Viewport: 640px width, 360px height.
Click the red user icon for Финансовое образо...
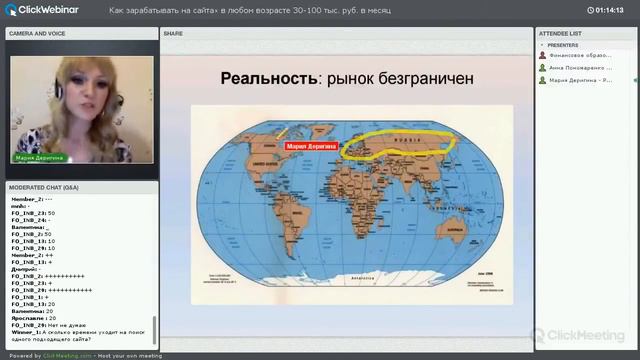tap(542, 55)
